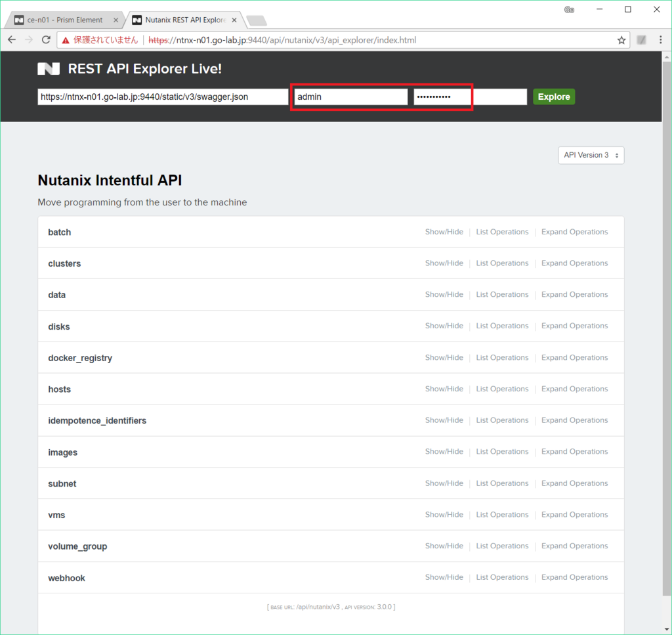
Task: Click the bookmark star in the address bar
Action: pyautogui.click(x=621, y=39)
